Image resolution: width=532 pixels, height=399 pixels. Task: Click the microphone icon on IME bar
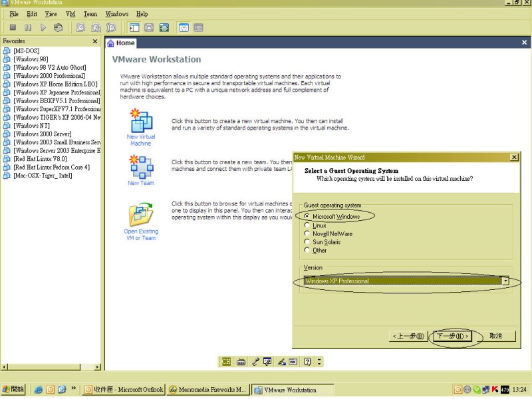(x=255, y=362)
